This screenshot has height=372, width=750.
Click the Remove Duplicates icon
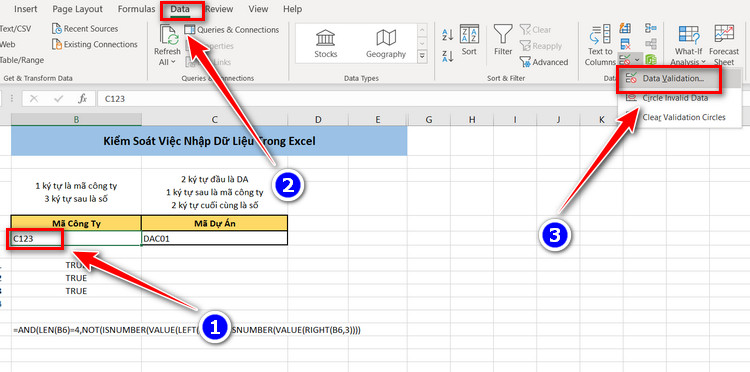click(x=625, y=44)
